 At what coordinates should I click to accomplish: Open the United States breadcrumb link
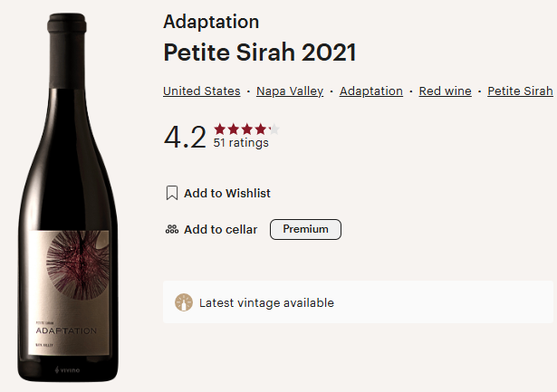pos(201,91)
